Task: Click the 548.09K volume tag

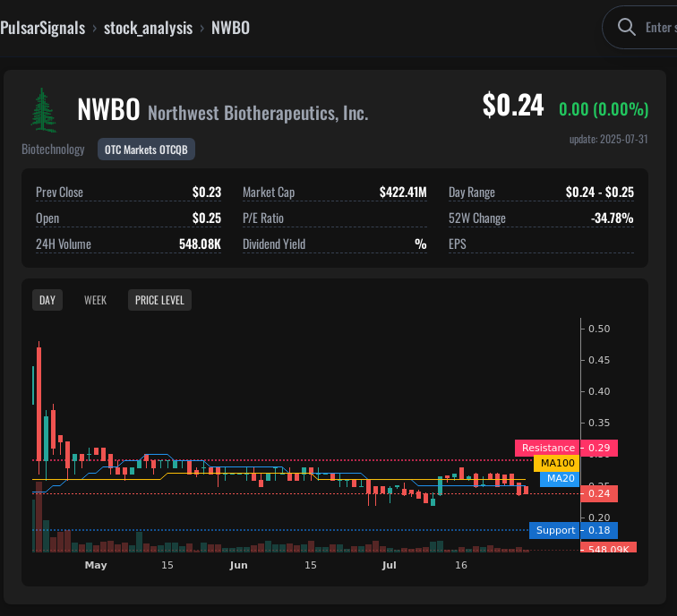Action: (x=608, y=548)
